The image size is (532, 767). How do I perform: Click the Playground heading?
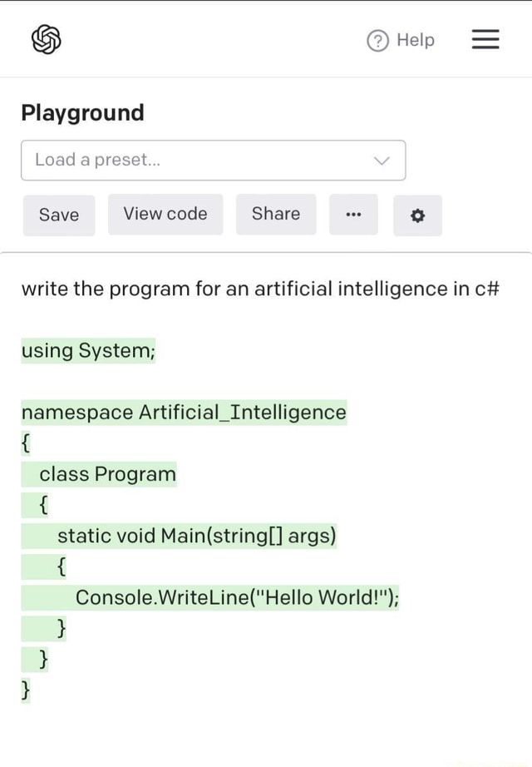pos(82,112)
